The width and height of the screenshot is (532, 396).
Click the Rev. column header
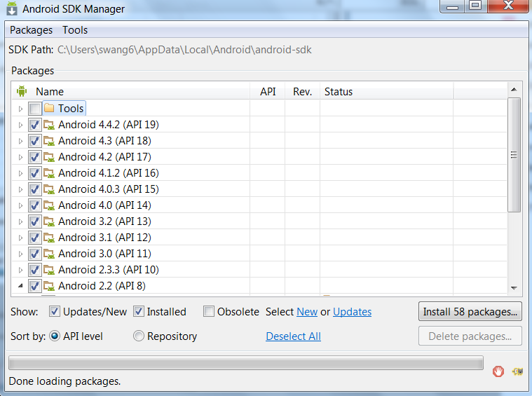pyautogui.click(x=303, y=92)
